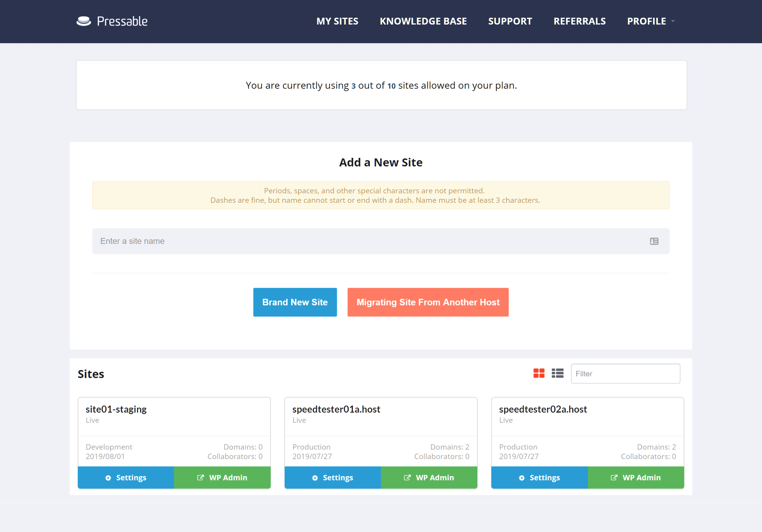Open Settings for speedtester01a.host
Screen dimensions: 762x532
[x=333, y=477]
